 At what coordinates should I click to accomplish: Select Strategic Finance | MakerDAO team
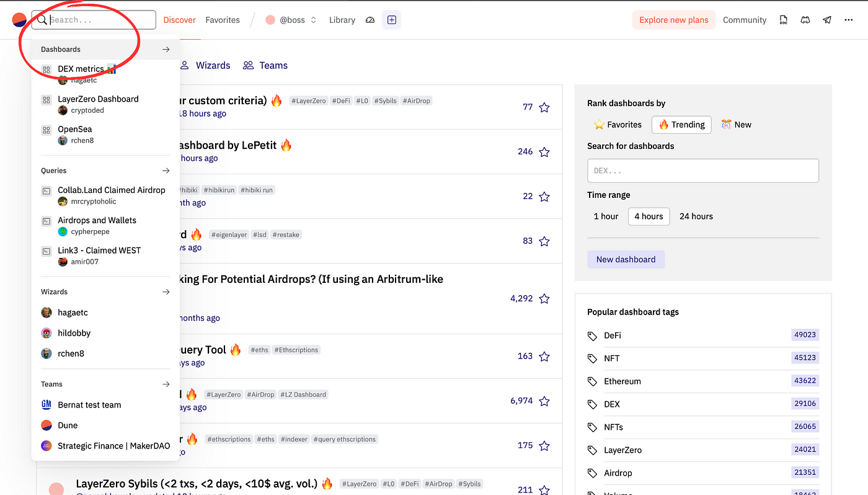coord(105,446)
